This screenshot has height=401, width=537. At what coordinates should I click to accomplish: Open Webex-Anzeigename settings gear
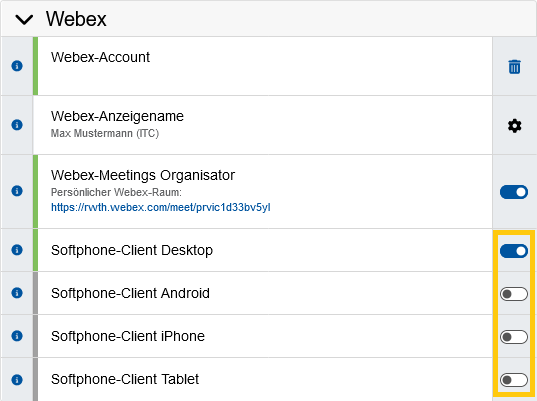pyautogui.click(x=514, y=126)
